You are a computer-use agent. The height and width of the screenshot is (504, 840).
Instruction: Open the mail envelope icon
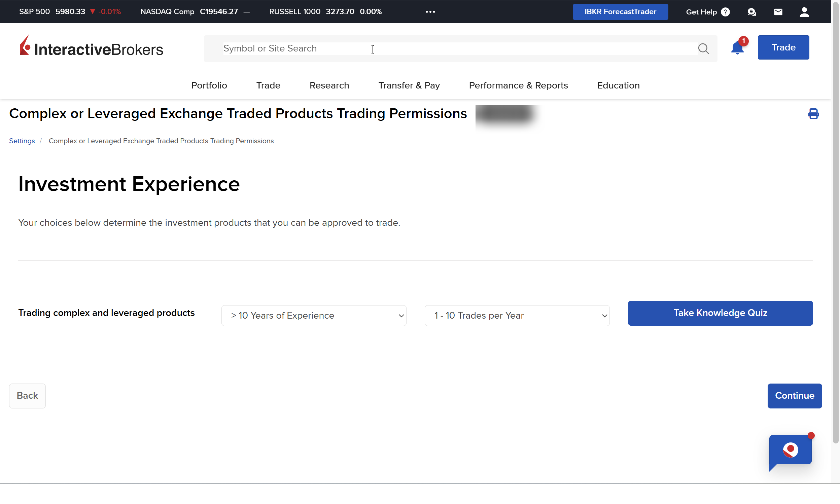[x=778, y=12]
